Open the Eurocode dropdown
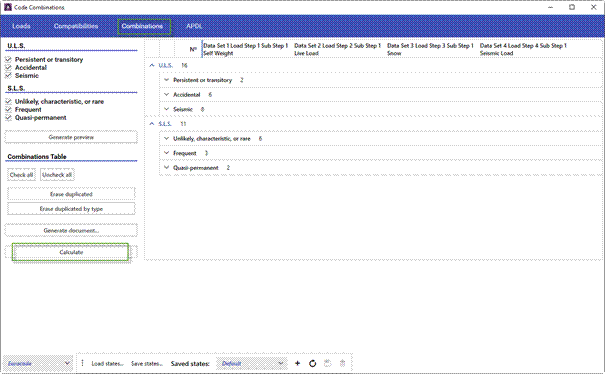 (x=38, y=363)
